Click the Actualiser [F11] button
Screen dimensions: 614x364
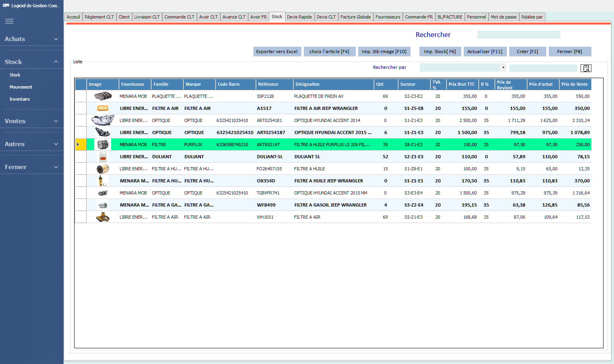(485, 52)
